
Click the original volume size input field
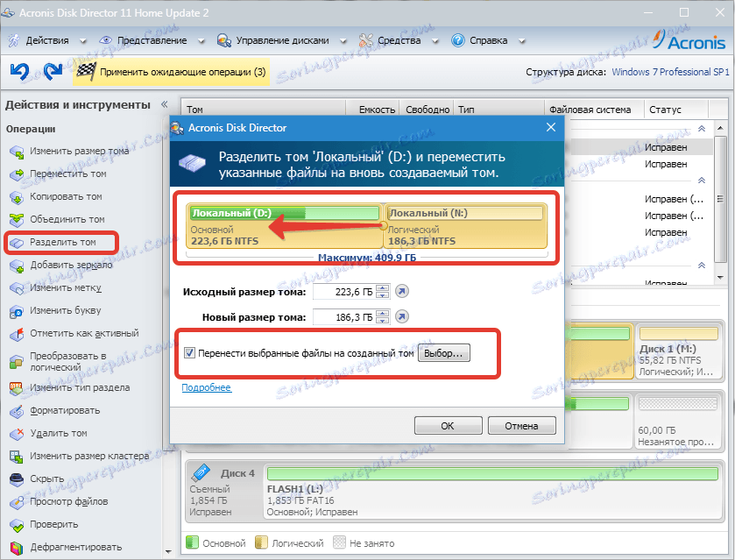click(344, 292)
